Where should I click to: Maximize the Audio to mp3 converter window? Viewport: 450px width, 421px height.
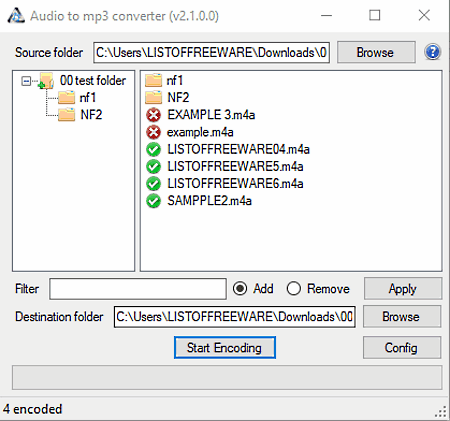click(375, 15)
